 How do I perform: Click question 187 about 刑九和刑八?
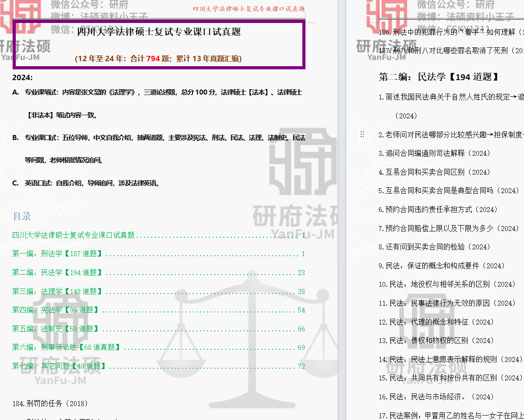pos(451,51)
